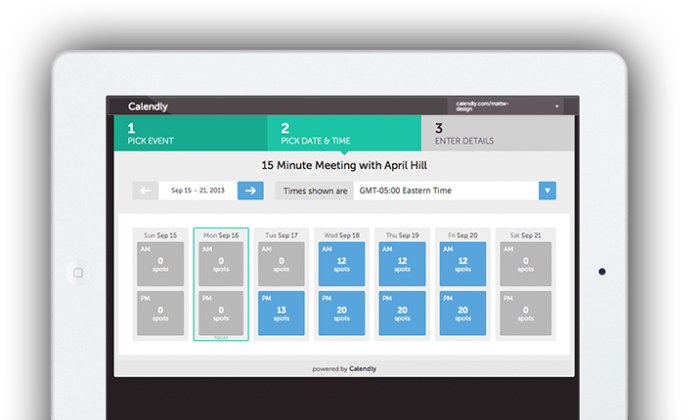
Task: Open the powered by Calendly footer link
Action: [344, 369]
